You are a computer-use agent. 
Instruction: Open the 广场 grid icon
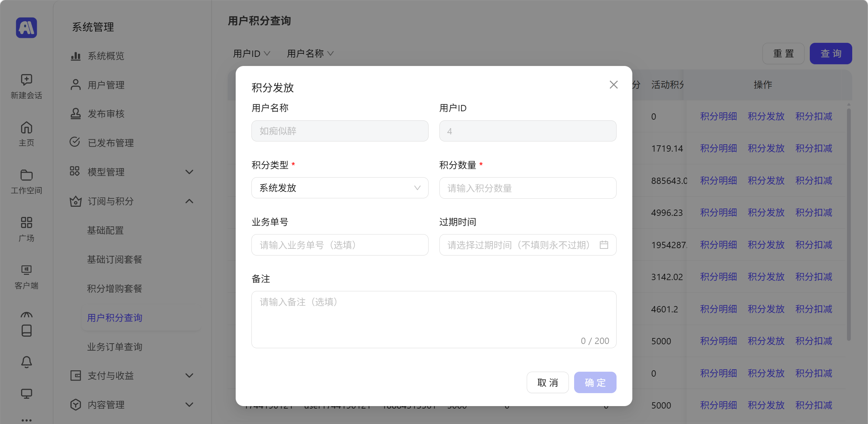(26, 222)
